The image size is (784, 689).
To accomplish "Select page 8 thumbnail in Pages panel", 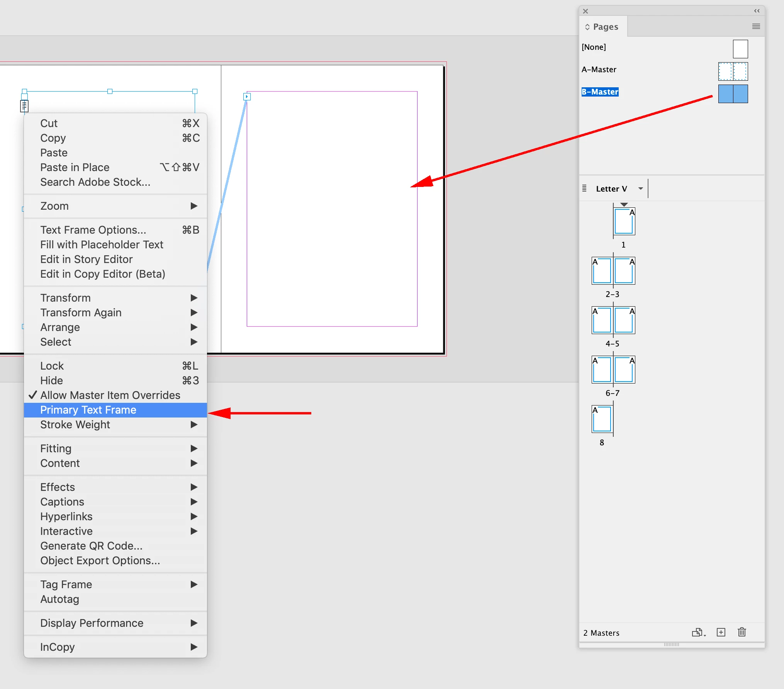I will [x=602, y=419].
